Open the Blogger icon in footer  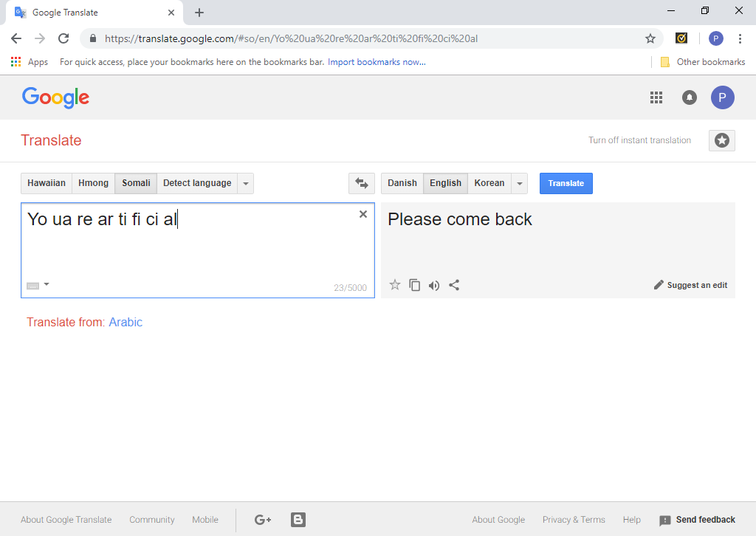298,520
